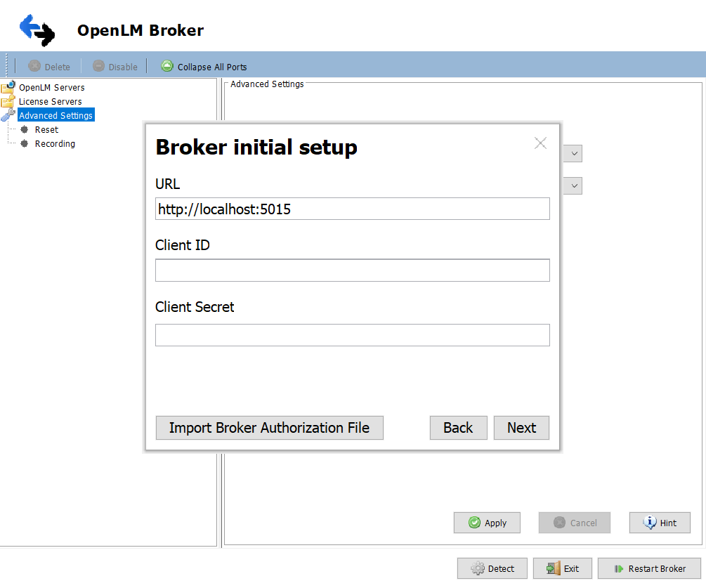
Task: Expand the upper dropdown arrow behind dialog
Action: 574,154
